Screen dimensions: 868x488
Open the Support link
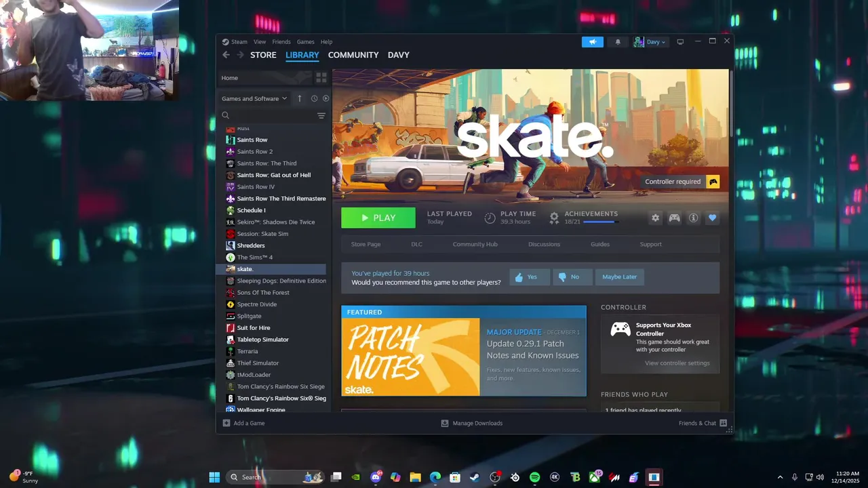tap(650, 244)
